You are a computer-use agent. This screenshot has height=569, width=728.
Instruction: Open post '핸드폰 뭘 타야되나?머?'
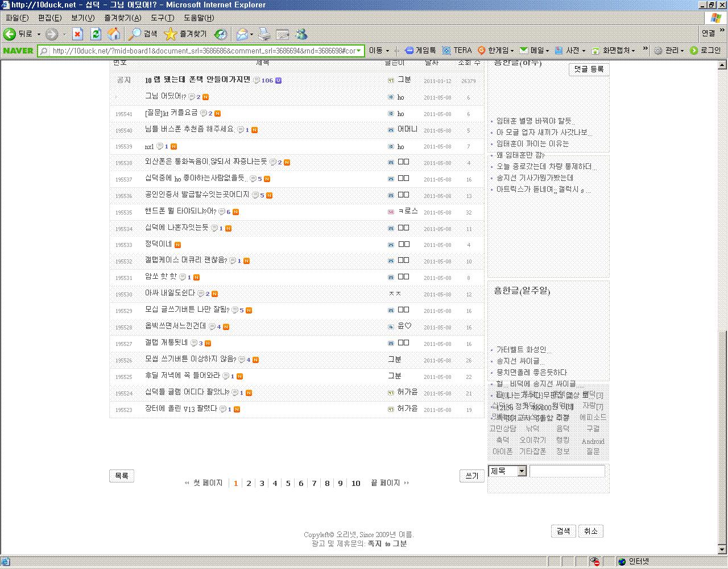[180, 212]
